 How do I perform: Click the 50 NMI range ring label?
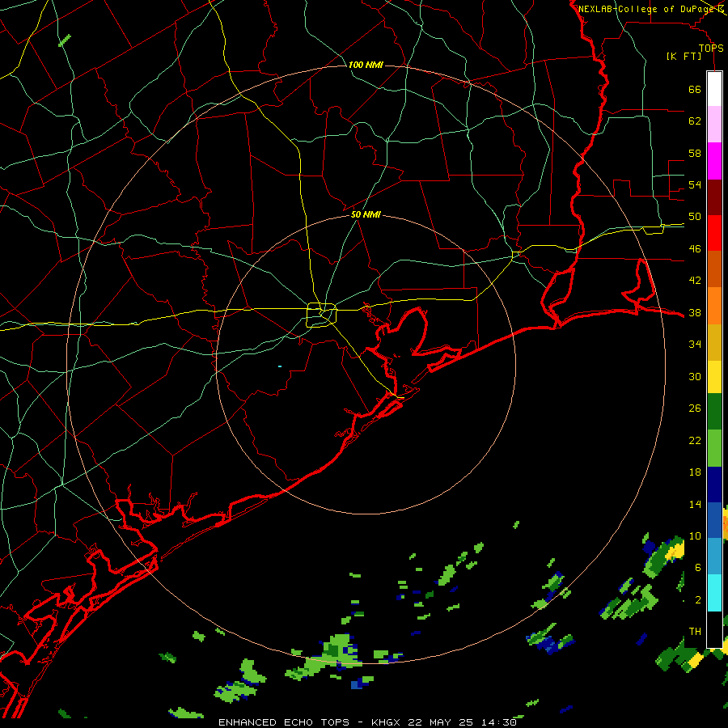click(x=366, y=214)
